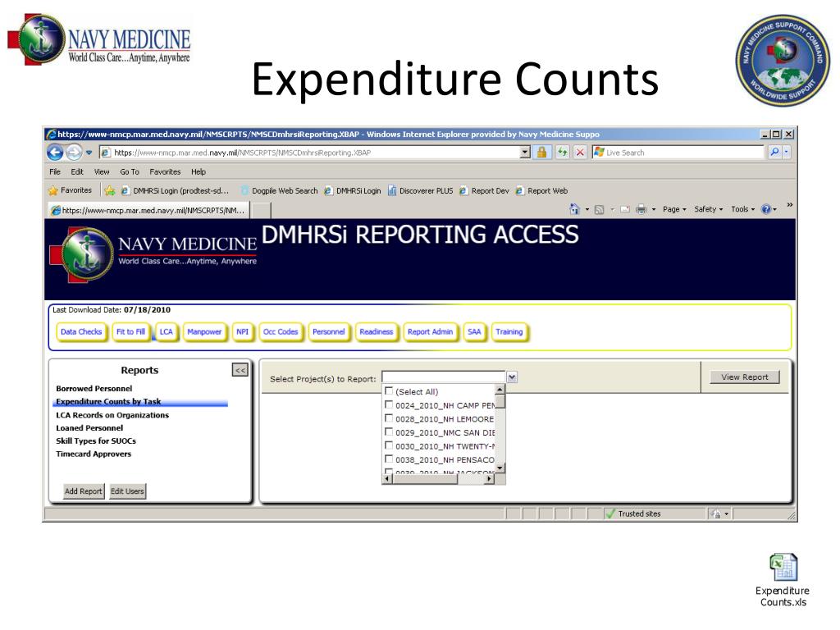Click the browser Forward arrow

(74, 153)
